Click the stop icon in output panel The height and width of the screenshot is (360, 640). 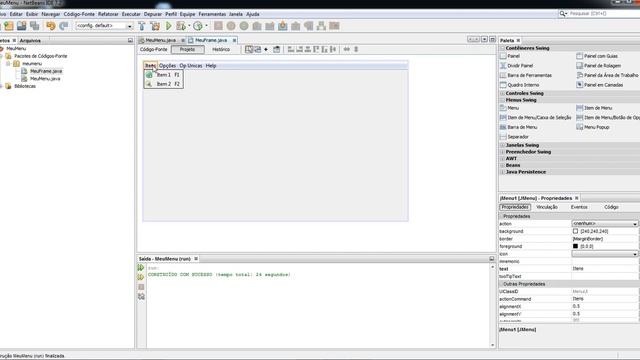[x=141, y=287]
